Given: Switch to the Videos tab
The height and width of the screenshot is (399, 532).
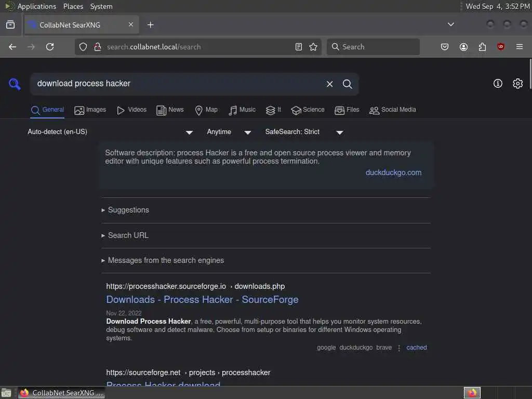Looking at the screenshot, I should point(131,110).
